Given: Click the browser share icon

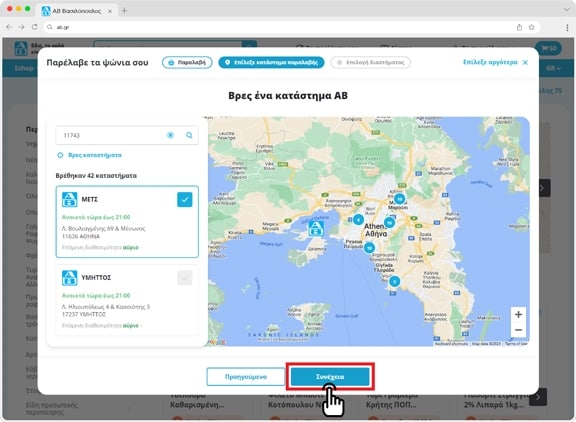Looking at the screenshot, I should tap(519, 27).
